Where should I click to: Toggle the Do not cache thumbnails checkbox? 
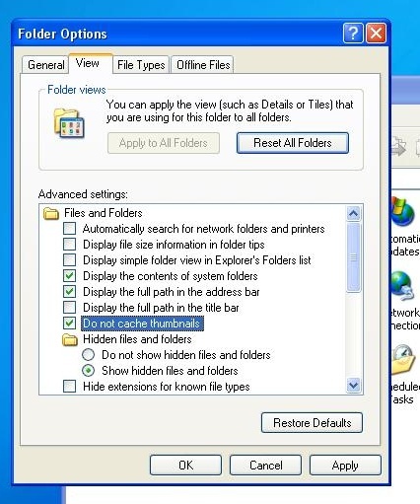(x=69, y=324)
